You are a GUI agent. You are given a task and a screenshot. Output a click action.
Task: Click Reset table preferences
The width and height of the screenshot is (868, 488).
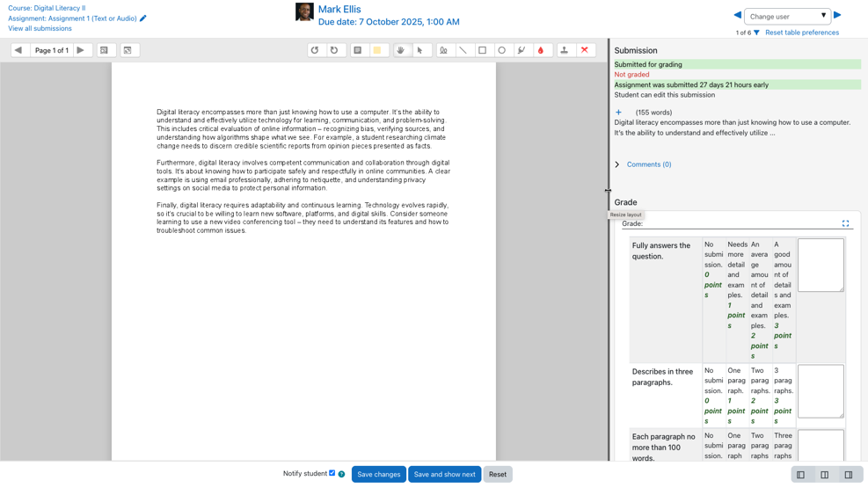click(x=801, y=33)
